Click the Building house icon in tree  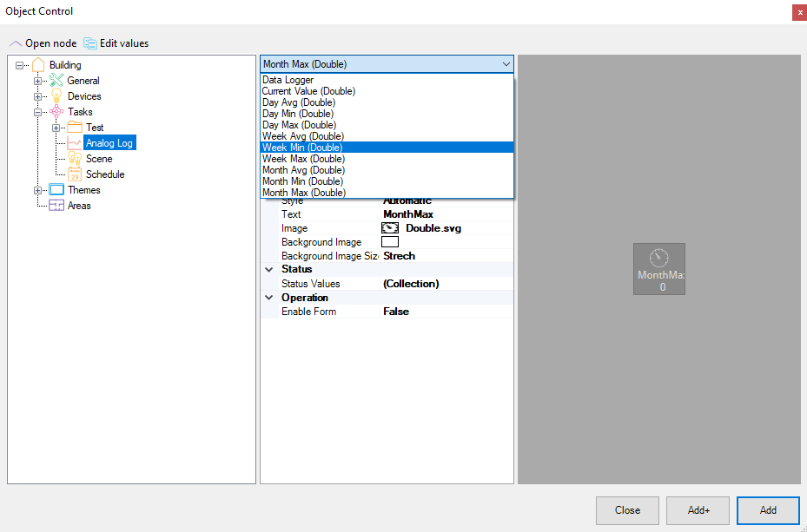pyautogui.click(x=38, y=65)
